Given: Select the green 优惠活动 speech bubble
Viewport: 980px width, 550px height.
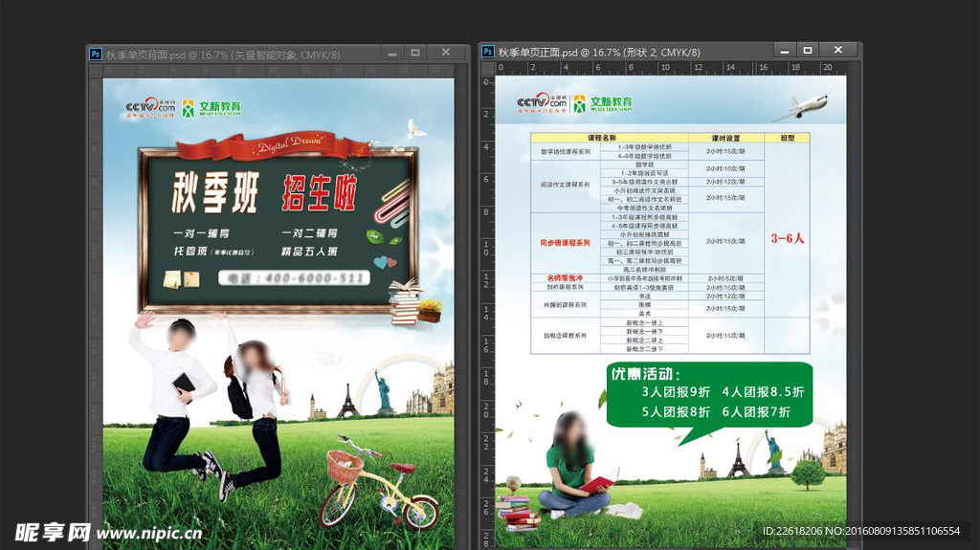Looking at the screenshot, I should click(x=708, y=394).
